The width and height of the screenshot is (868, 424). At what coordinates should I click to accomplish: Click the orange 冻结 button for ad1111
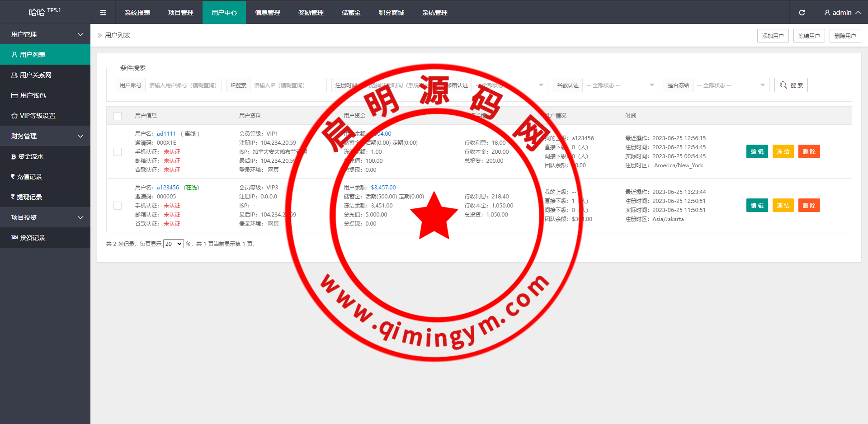(783, 152)
